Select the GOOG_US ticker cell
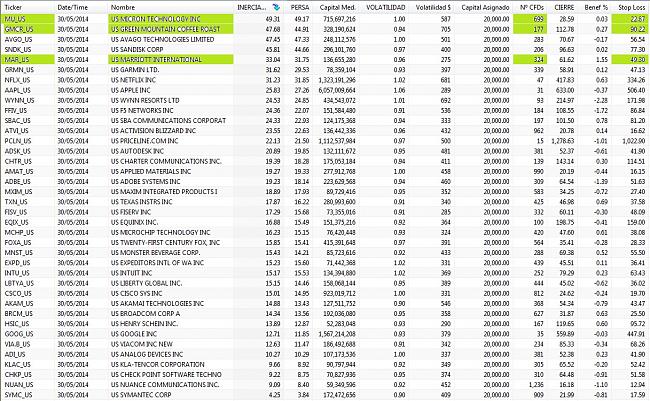Screen dimensions: 650x401 (x=19, y=334)
